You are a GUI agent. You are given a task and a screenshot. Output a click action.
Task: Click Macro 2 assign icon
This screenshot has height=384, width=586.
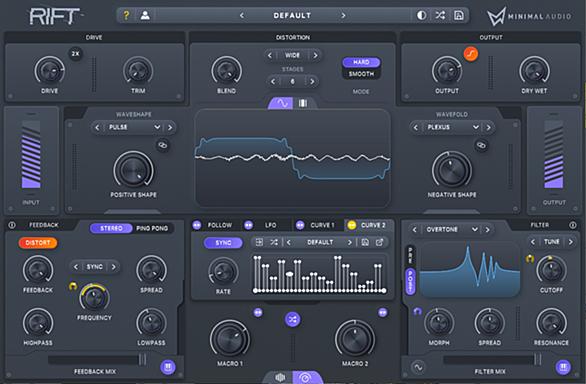point(382,312)
